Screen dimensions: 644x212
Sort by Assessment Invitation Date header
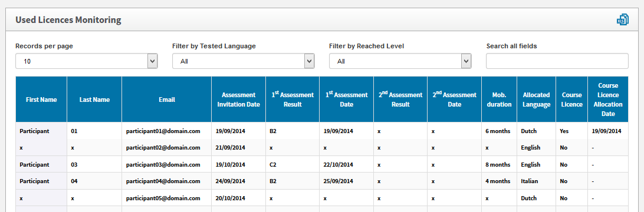click(x=239, y=100)
